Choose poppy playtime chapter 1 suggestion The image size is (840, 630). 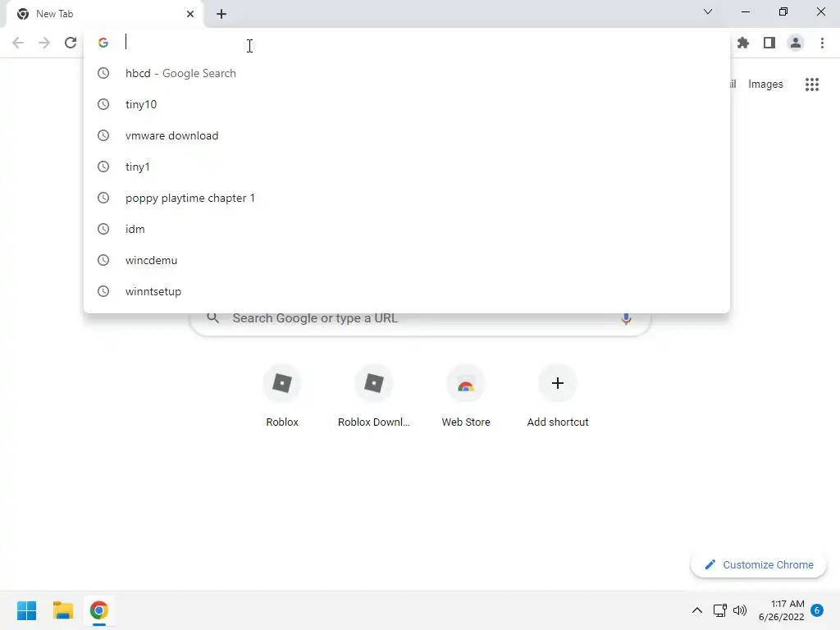coord(407,199)
